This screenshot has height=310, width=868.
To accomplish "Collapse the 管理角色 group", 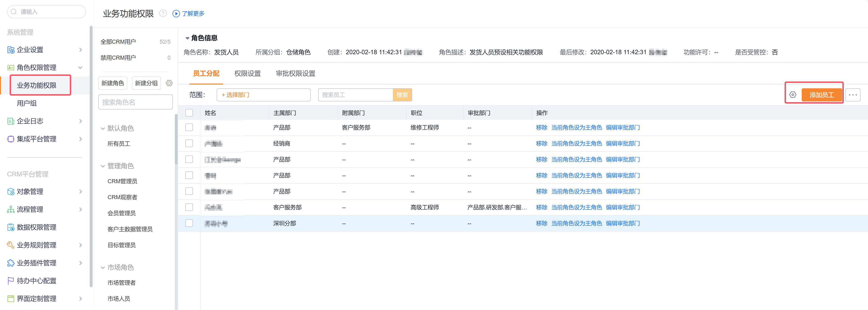I will pos(103,166).
